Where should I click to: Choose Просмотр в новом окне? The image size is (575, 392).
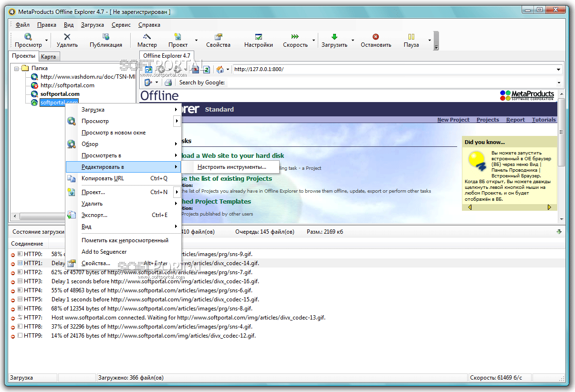(124, 133)
